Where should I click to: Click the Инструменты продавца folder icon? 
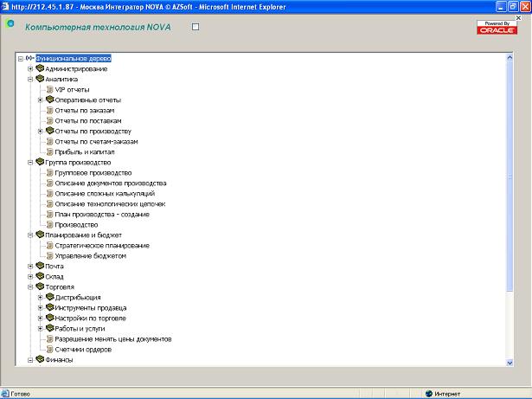pyautogui.click(x=50, y=307)
